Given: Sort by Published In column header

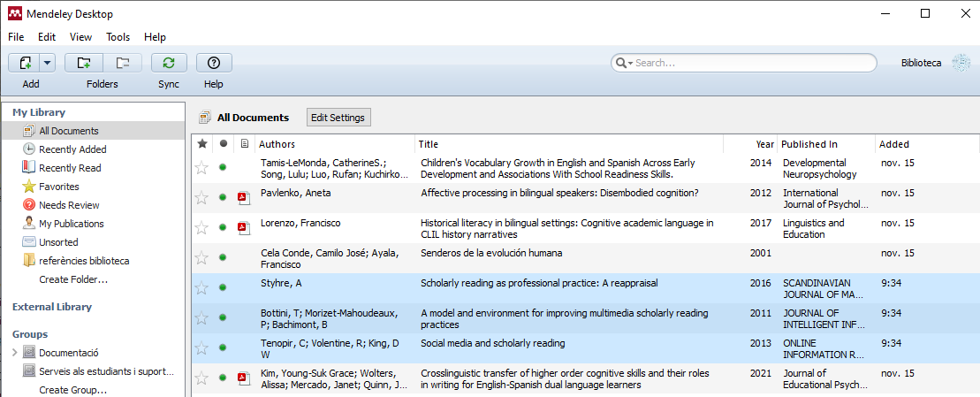Looking at the screenshot, I should [x=825, y=144].
